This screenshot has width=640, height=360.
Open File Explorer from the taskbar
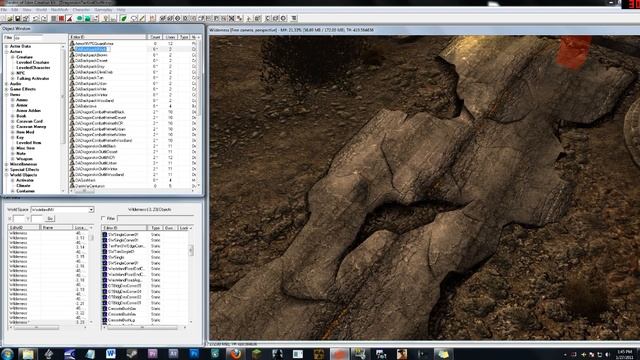click(28, 354)
